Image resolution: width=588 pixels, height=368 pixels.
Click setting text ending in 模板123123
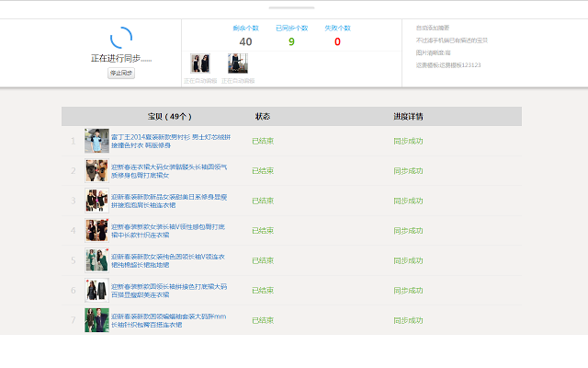click(x=448, y=65)
